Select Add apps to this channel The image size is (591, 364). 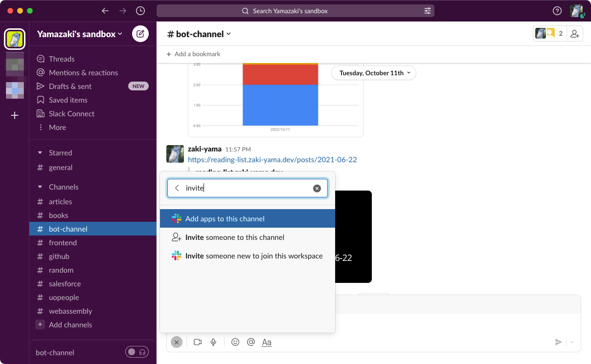pos(248,218)
